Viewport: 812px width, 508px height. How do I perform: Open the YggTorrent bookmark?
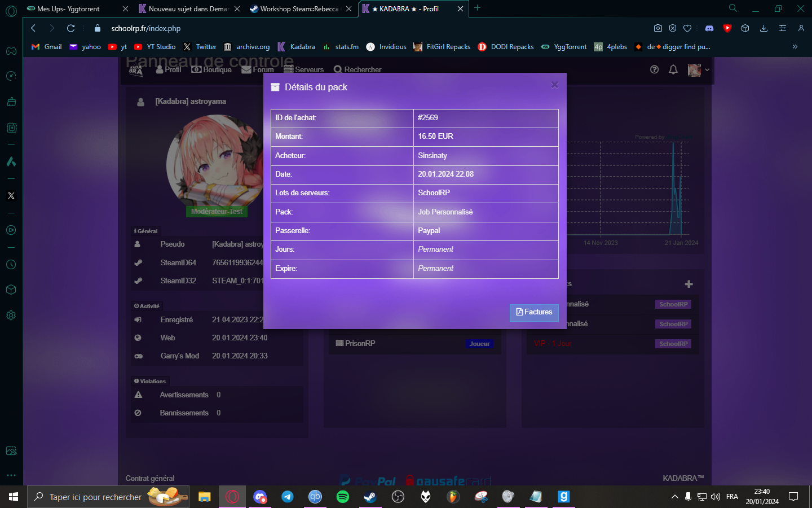point(564,47)
